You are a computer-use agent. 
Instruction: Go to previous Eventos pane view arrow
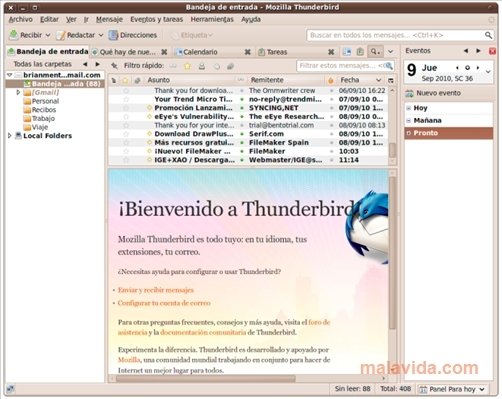point(466,51)
